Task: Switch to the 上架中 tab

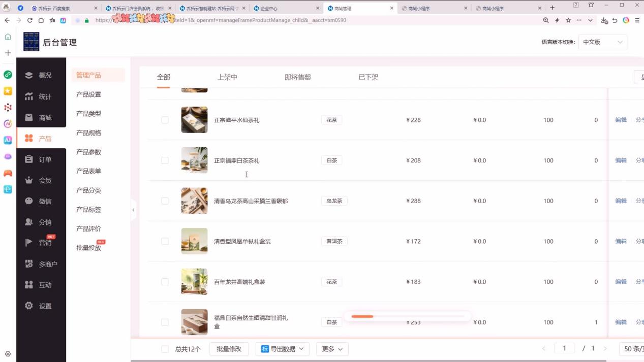Action: [x=227, y=77]
